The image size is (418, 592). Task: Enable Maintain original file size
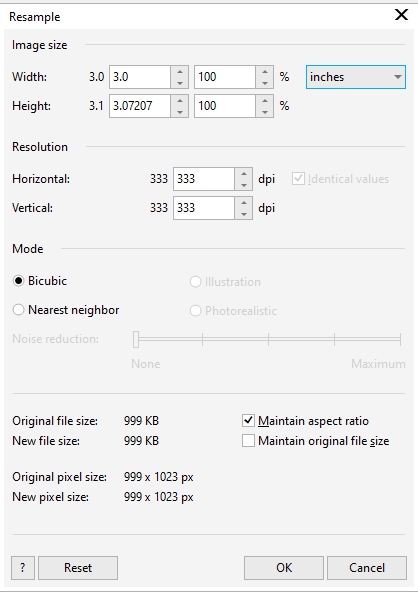tap(248, 441)
